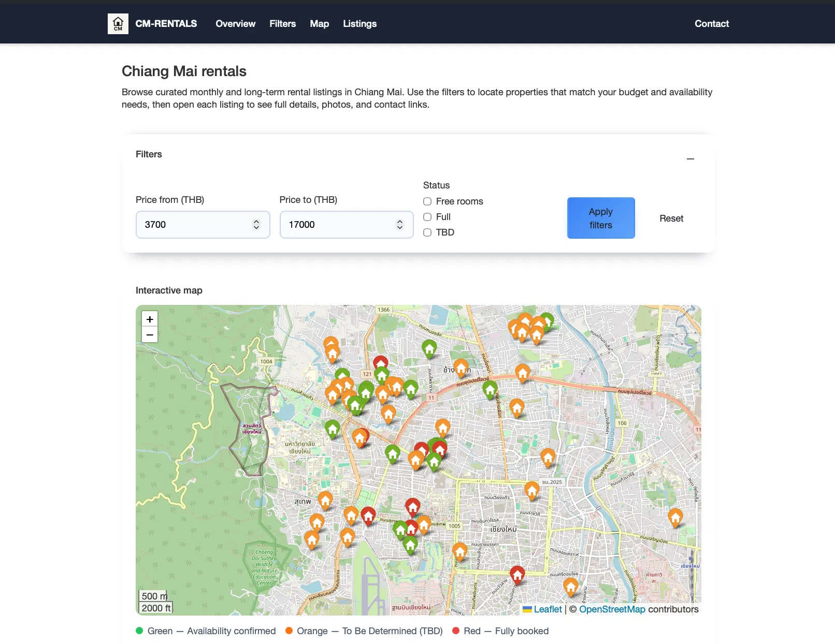The height and width of the screenshot is (644, 835).
Task: Open the orange marker beside the ขน.2025 label
Action: (x=531, y=489)
